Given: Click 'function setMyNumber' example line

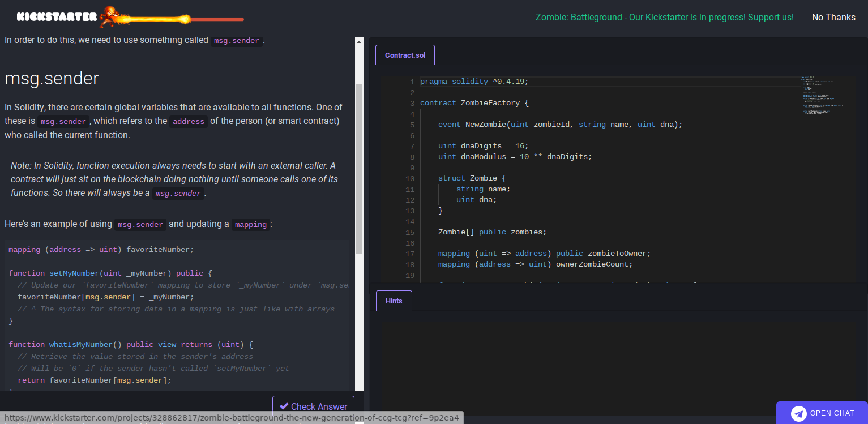Looking at the screenshot, I should pyautogui.click(x=110, y=273).
